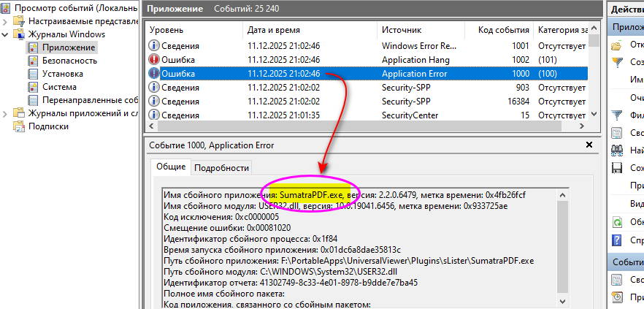Click the Установка log icon
The height and width of the screenshot is (309, 644).
click(x=33, y=74)
